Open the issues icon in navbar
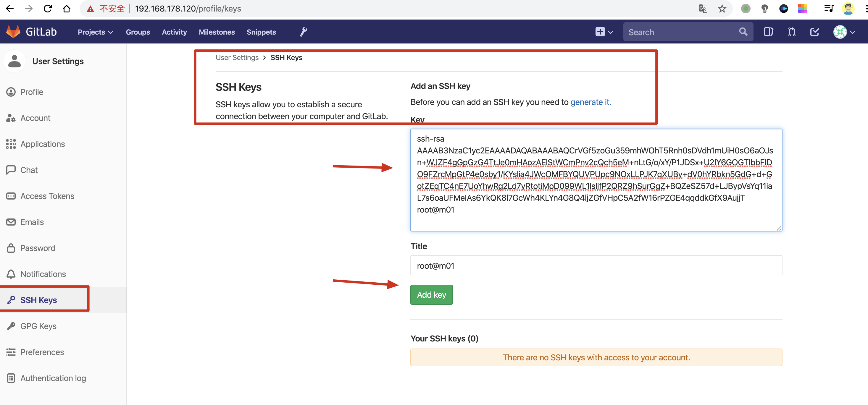Viewport: 868px width, 405px height. [x=768, y=32]
